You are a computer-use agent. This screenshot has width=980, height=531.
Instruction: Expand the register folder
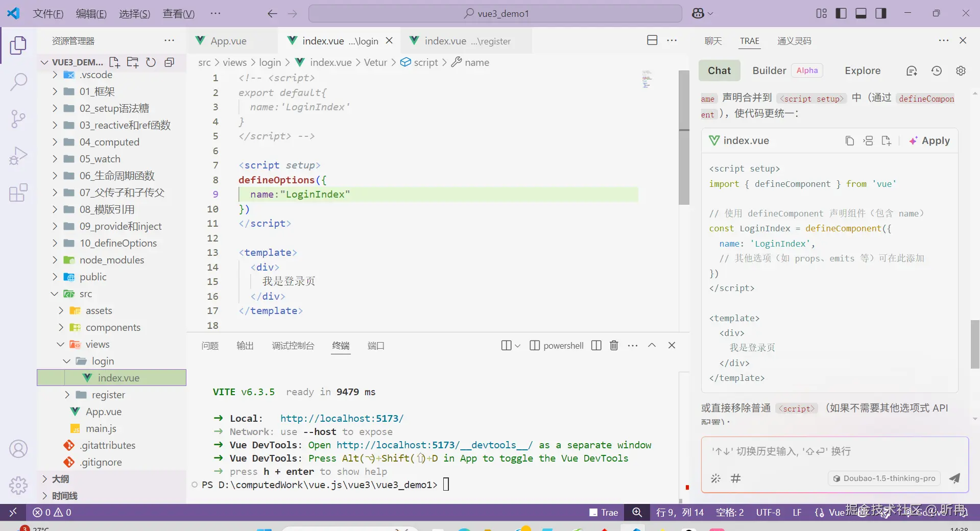(67, 395)
